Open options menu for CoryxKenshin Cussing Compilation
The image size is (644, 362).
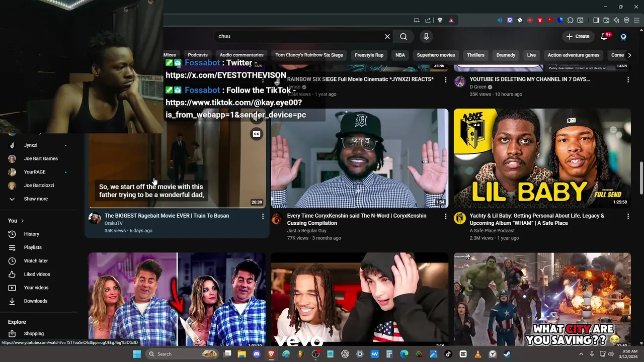[445, 216]
